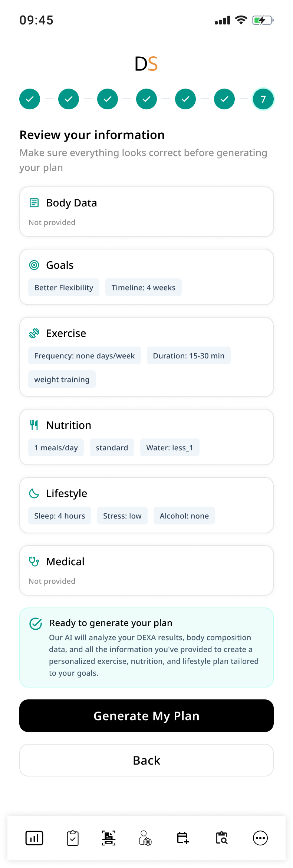The height and width of the screenshot is (868, 293).
Task: Click Generate My Plan button
Action: point(146,716)
